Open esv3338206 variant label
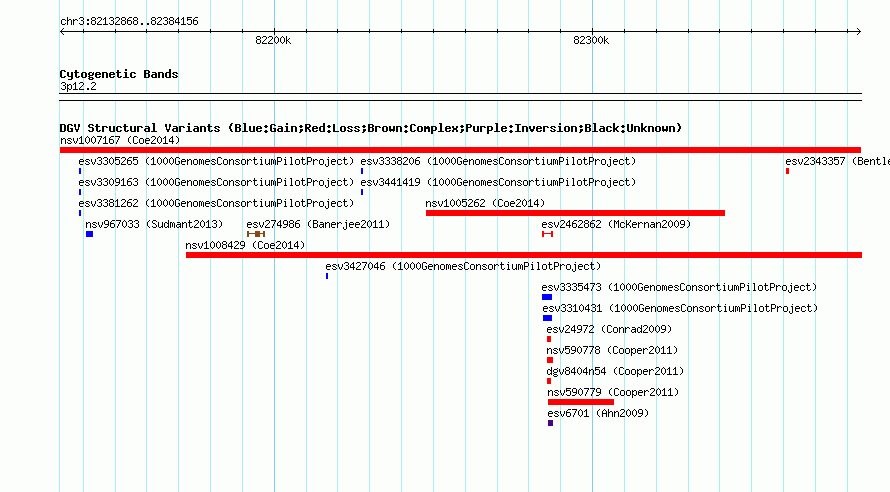The image size is (890, 492). [498, 161]
